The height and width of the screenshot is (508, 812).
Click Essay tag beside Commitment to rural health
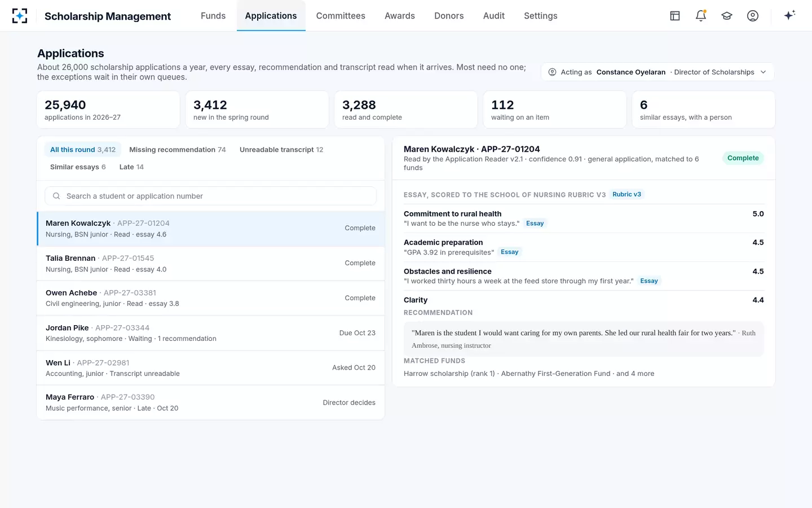535,224
